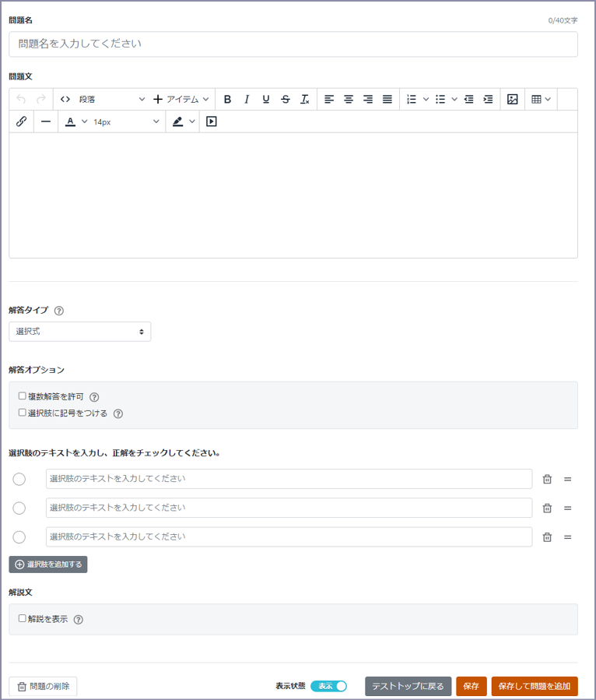Focus the 問題名 input field
The image size is (596, 700).
(293, 44)
